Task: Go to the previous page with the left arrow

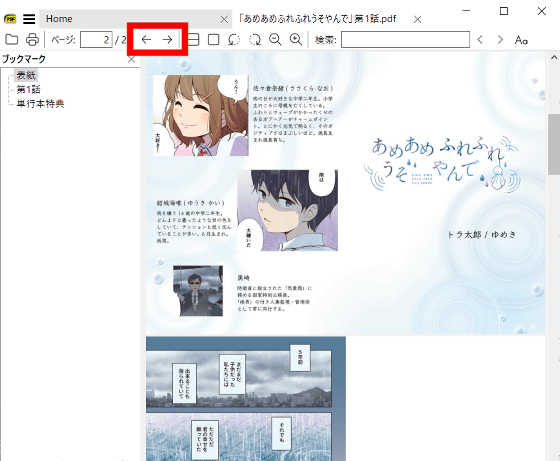Action: click(146, 39)
